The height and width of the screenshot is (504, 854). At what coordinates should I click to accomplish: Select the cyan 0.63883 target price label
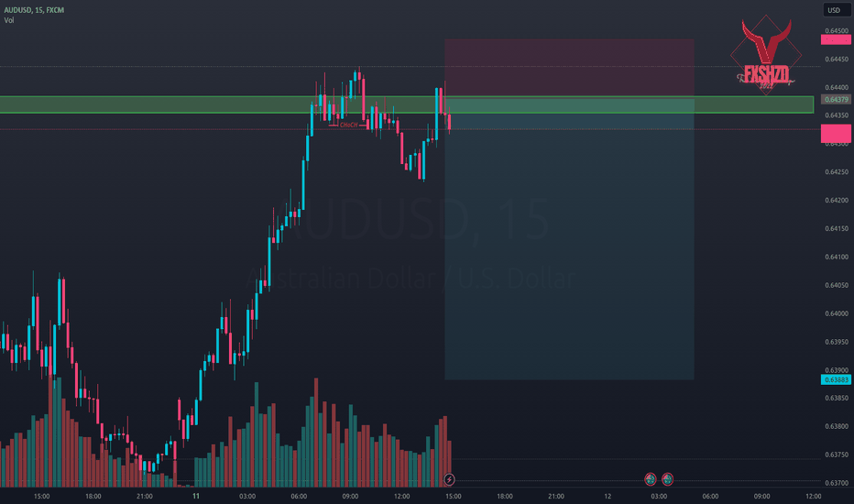836,379
